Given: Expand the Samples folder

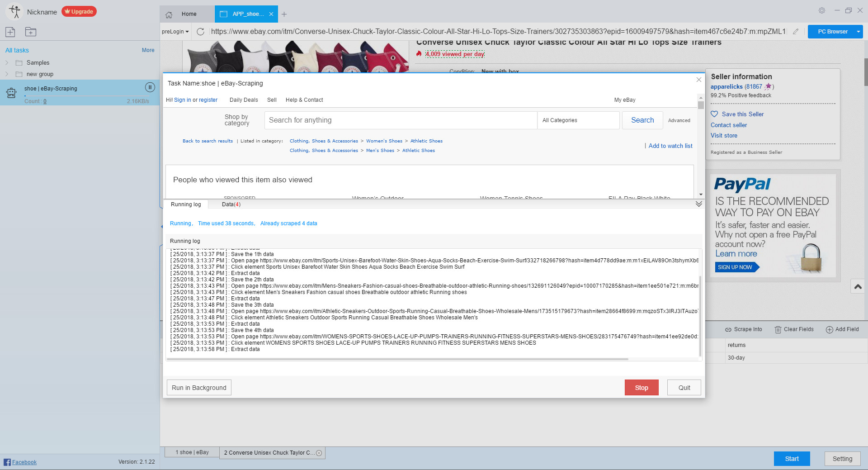Looking at the screenshot, I should [x=7, y=62].
